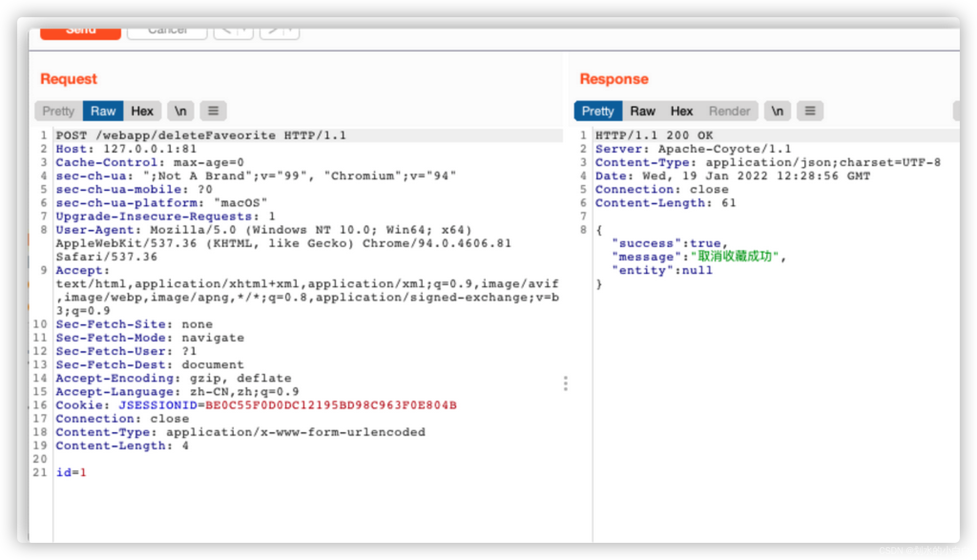
Task: Click the "message" JSON field in response
Action: (699, 257)
